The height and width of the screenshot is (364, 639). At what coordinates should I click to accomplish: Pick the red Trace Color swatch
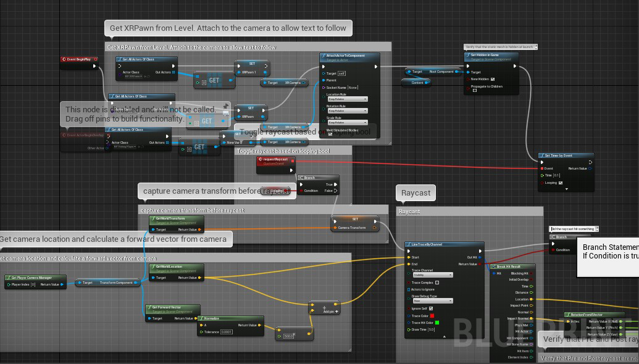(432, 315)
